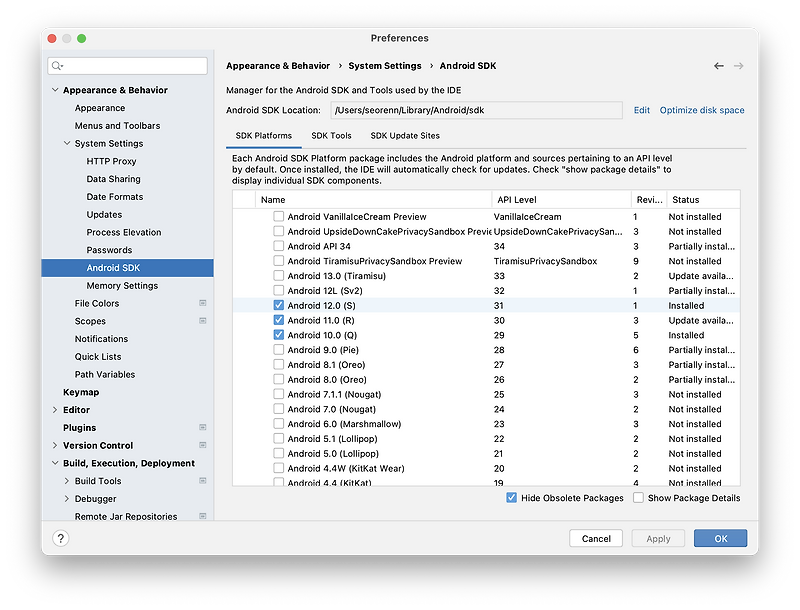Sort by the Revision column header
Image resolution: width=800 pixels, height=610 pixels.
coord(649,200)
